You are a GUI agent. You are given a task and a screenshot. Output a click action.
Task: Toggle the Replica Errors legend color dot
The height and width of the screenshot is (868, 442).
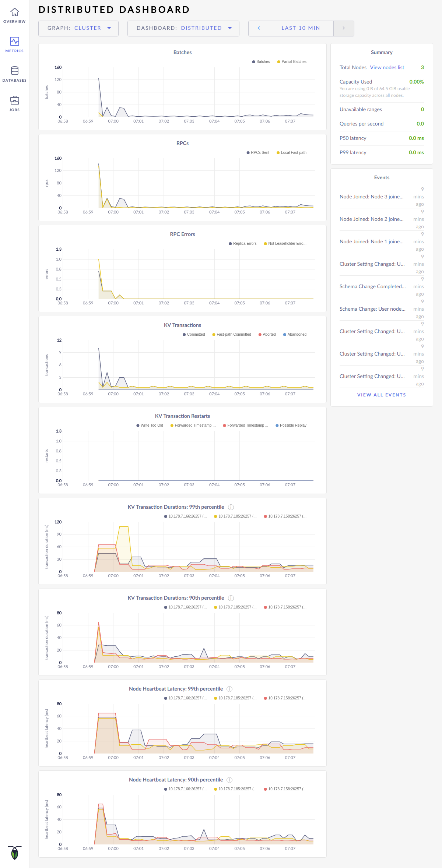230,244
